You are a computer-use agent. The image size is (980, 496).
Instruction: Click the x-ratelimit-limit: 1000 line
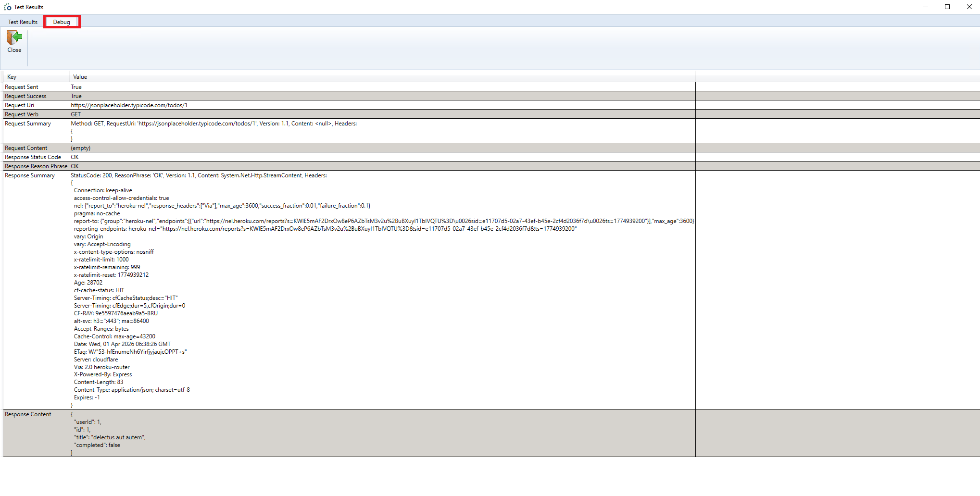click(x=101, y=260)
